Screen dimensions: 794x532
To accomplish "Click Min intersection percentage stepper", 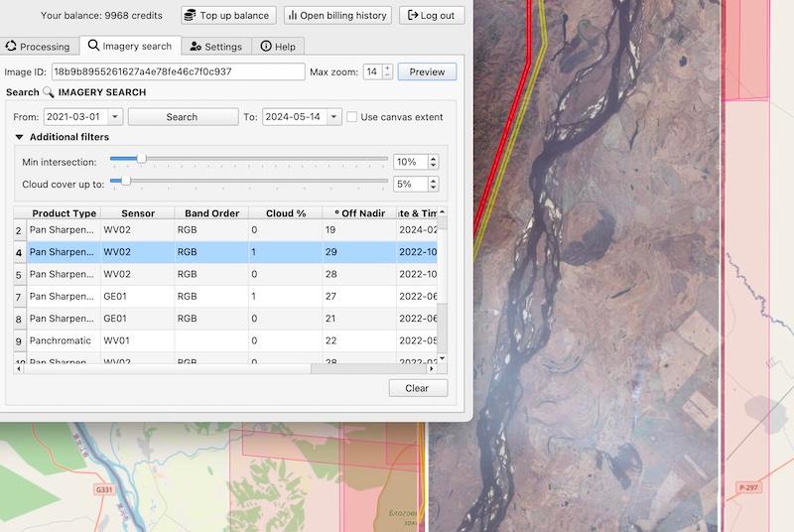I will tap(433, 162).
